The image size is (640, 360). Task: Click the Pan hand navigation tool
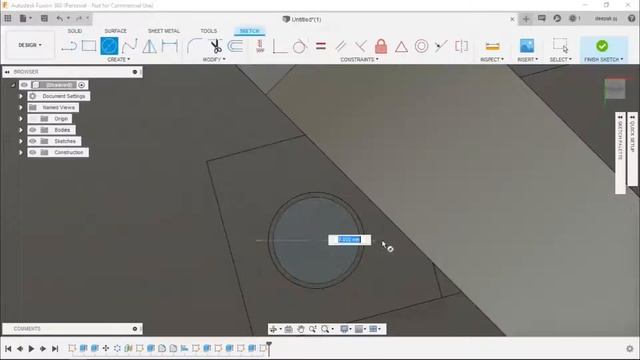[x=301, y=329]
